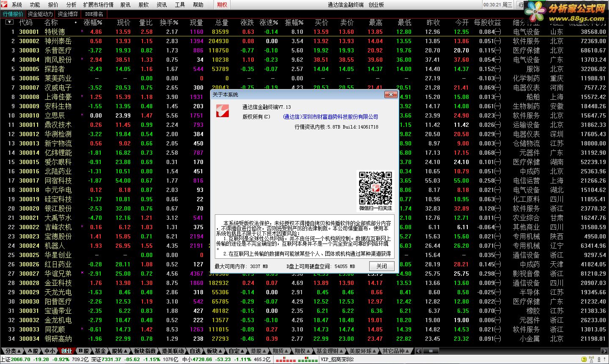609x364 pixels.
Task: Select the 中小 bottom tab
Action: pos(50,351)
